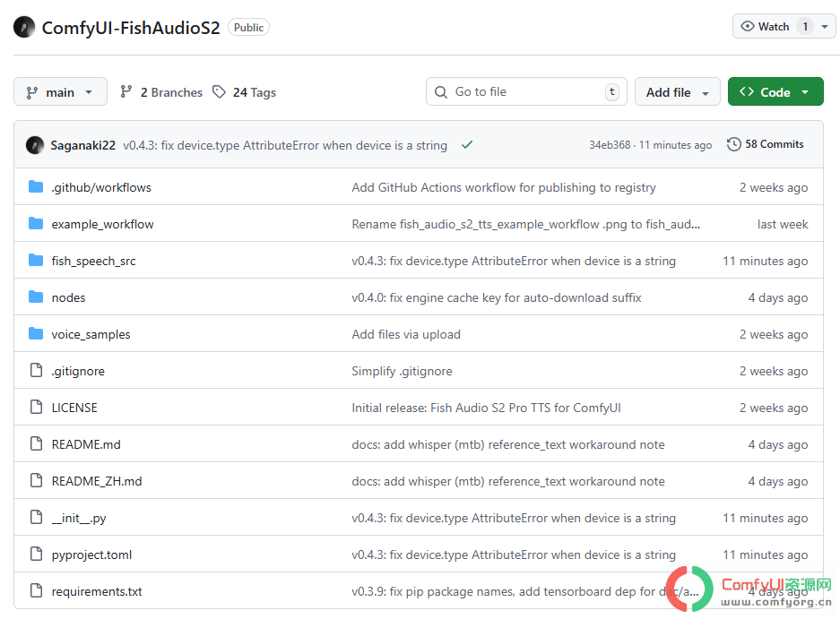The width and height of the screenshot is (840, 619).
Task: Click the tag icon next to 24 Tags
Action: click(x=219, y=92)
